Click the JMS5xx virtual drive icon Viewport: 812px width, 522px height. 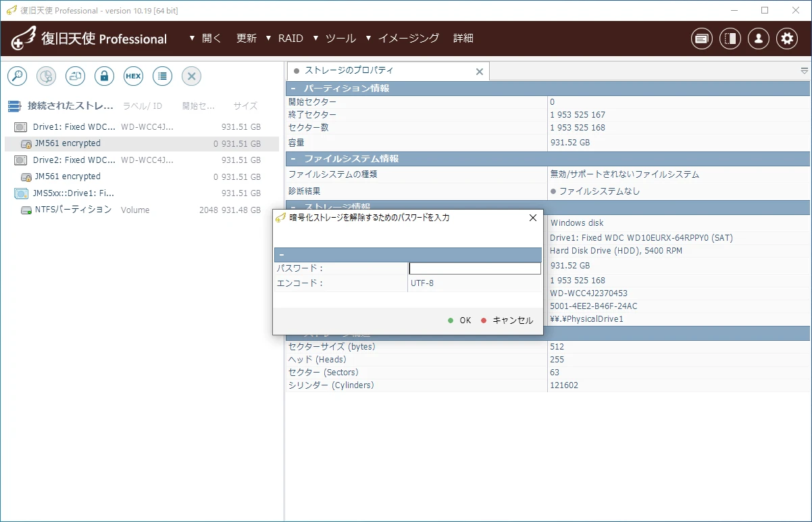(21, 193)
